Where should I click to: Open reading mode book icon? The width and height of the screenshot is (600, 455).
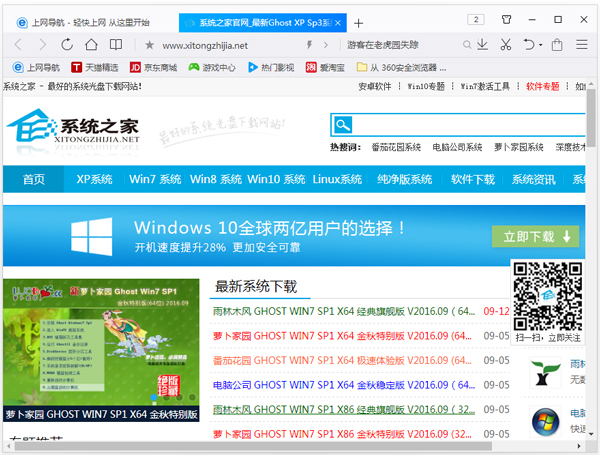116,45
